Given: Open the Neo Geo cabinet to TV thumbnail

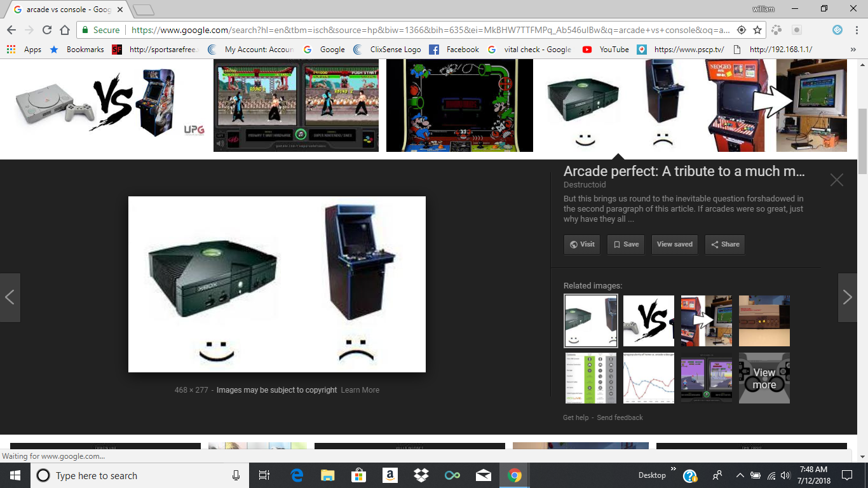Looking at the screenshot, I should (777, 105).
